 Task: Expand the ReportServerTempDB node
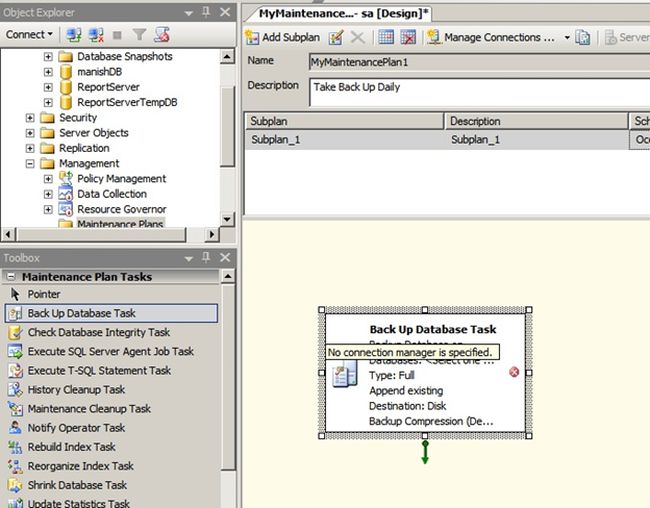(x=48, y=102)
